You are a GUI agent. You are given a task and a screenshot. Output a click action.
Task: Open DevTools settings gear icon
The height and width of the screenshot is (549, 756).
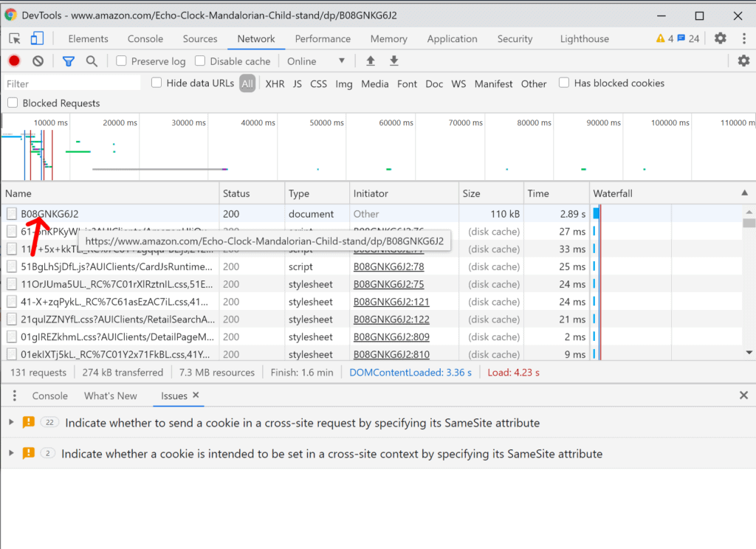click(x=721, y=38)
